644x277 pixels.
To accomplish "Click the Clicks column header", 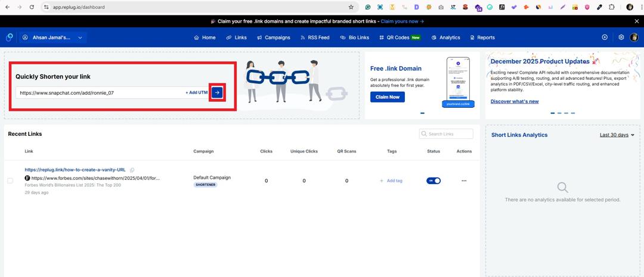I will [x=266, y=151].
